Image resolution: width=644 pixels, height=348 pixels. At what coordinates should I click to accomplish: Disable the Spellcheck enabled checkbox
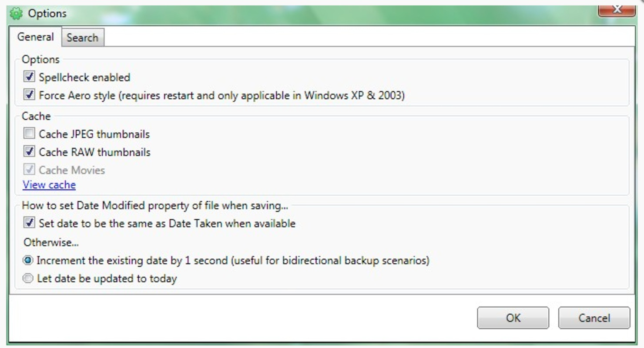click(29, 77)
